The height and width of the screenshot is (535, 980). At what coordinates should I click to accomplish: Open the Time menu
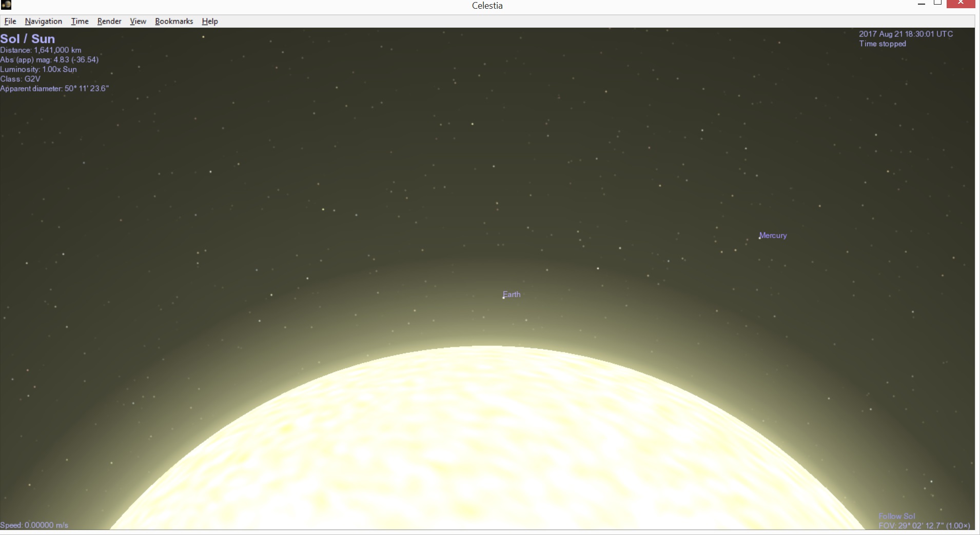[80, 21]
